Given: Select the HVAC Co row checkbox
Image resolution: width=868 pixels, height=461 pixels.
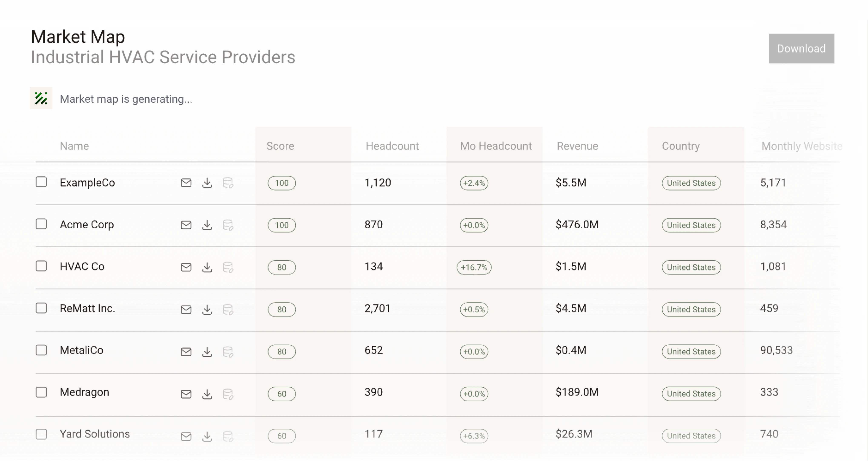Looking at the screenshot, I should click(x=42, y=266).
